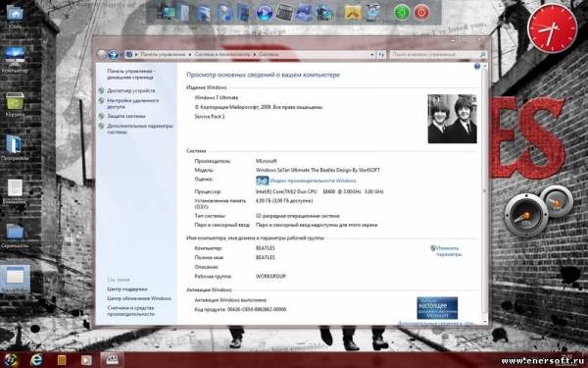588x368 pixels.
Task: Click Система breadcrumb in address bar
Action: tap(269, 55)
